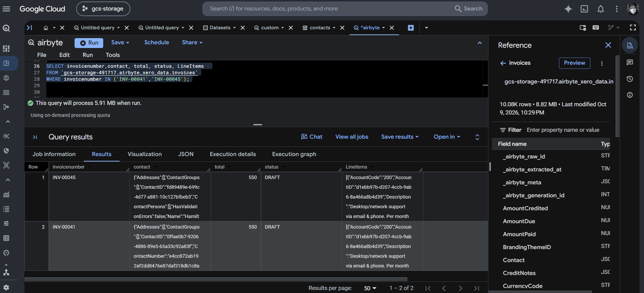Viewport: 644px width, 293px height.
Task: Go back from invoices in Reference panel
Action: click(503, 63)
